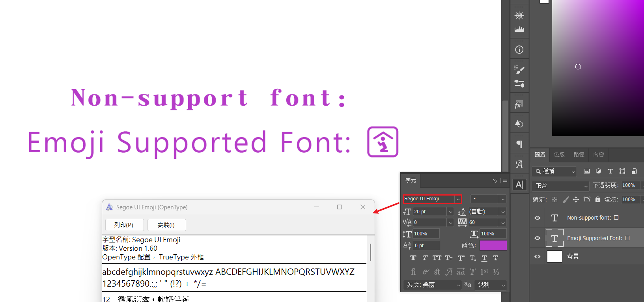Open the 種類 layer filter dropdown

554,171
